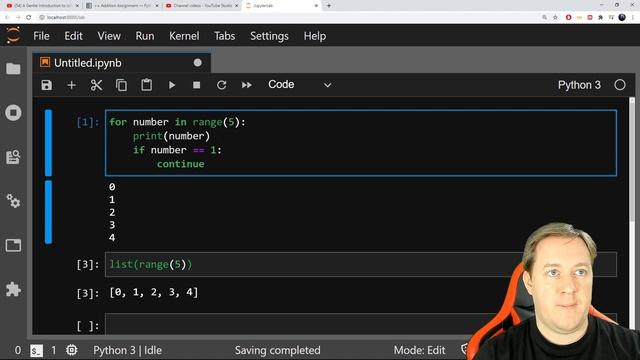Click 'Saving completed' status text

[278, 350]
